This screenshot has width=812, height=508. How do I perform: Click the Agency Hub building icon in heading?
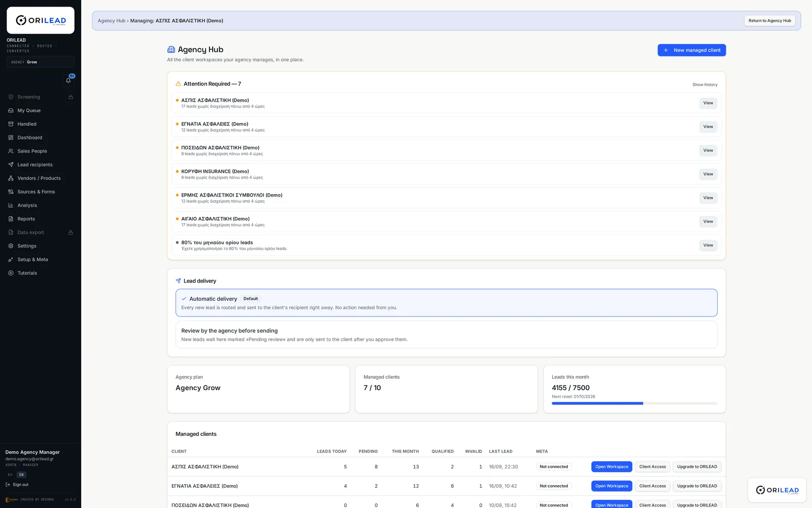171,49
